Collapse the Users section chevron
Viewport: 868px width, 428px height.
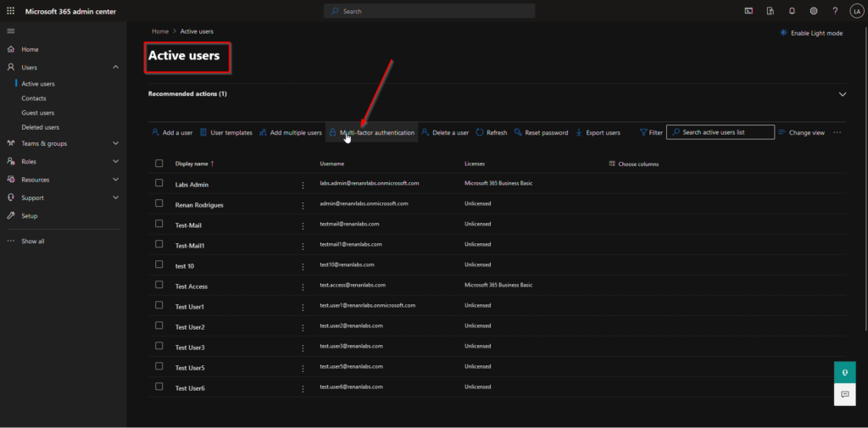tap(115, 68)
